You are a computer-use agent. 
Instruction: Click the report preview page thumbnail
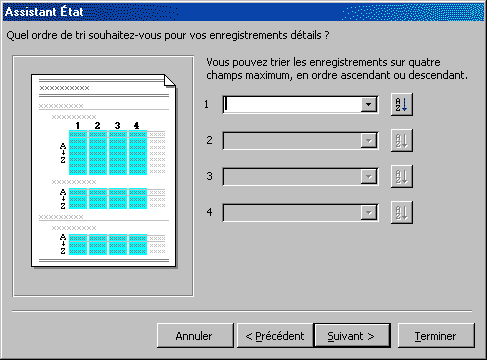(103, 170)
